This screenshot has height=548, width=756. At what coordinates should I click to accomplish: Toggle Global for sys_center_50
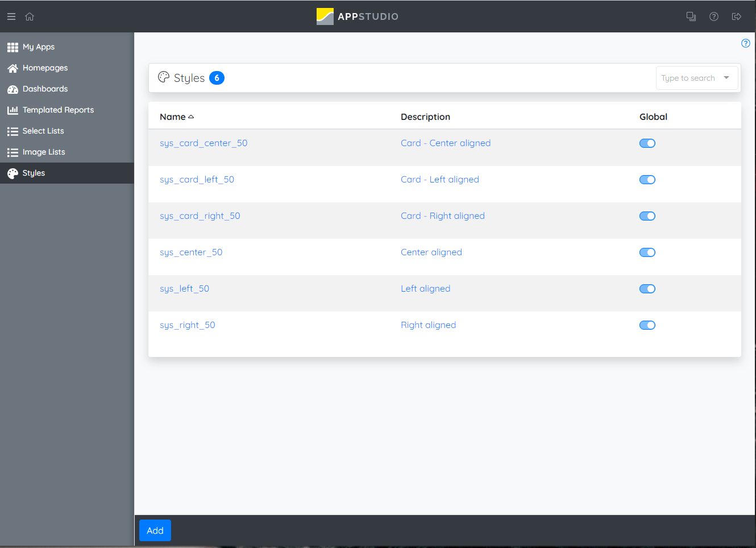pos(647,252)
